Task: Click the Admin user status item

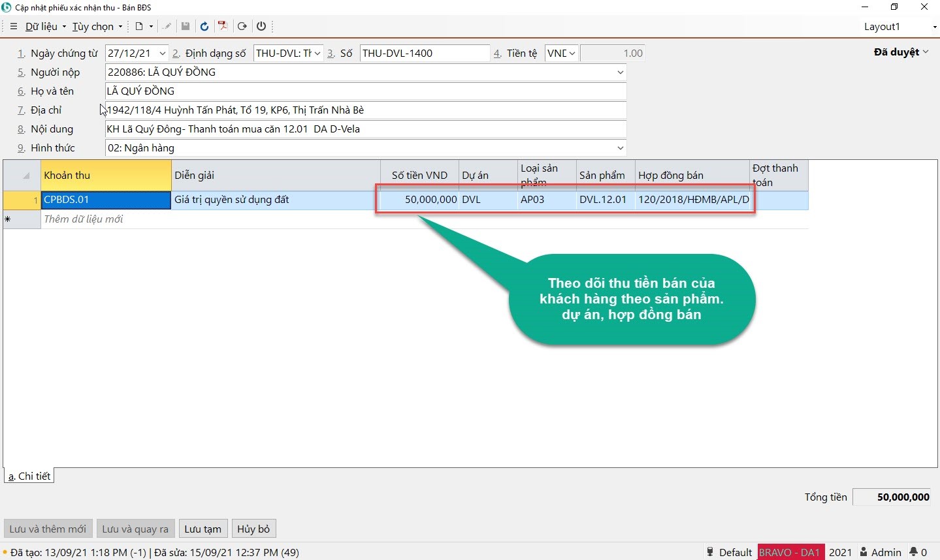Action: pos(881,552)
